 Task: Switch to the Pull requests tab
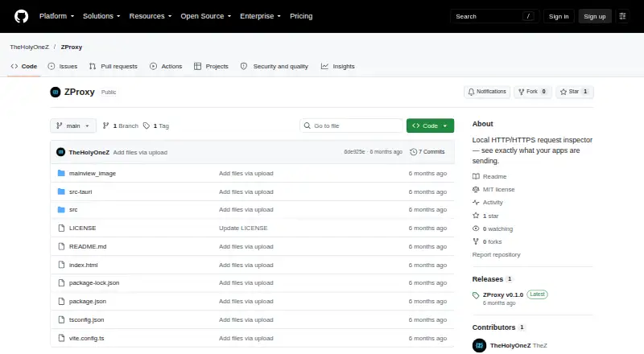click(x=114, y=66)
